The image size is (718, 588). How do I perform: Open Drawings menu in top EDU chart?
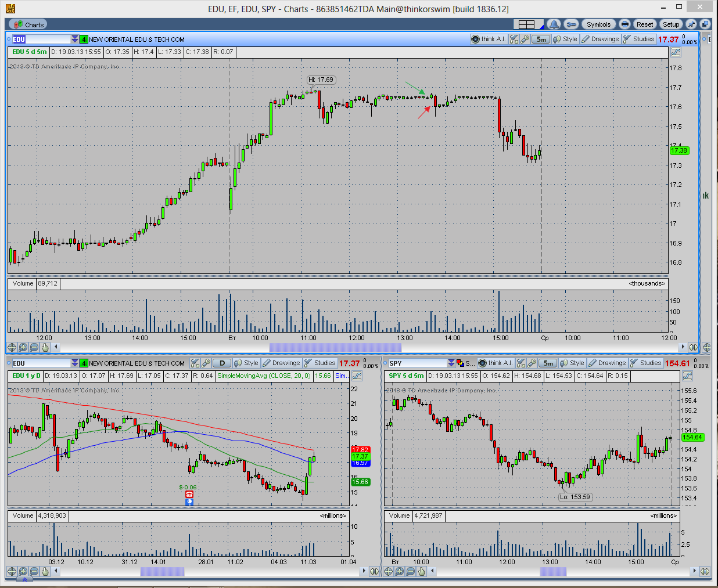tap(600, 39)
